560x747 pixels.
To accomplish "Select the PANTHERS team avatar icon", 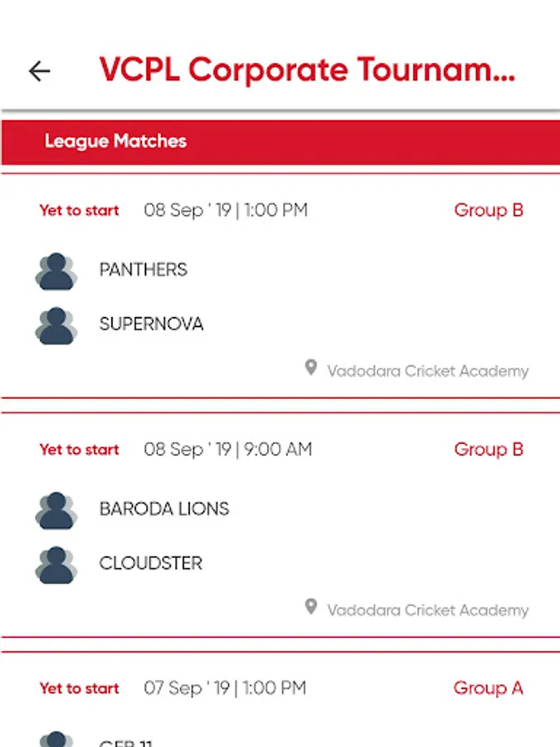I will 56,271.
